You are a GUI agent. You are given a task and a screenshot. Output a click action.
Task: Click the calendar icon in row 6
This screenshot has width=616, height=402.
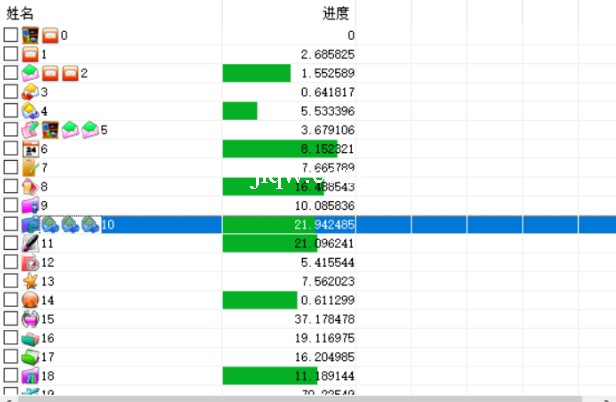30,149
